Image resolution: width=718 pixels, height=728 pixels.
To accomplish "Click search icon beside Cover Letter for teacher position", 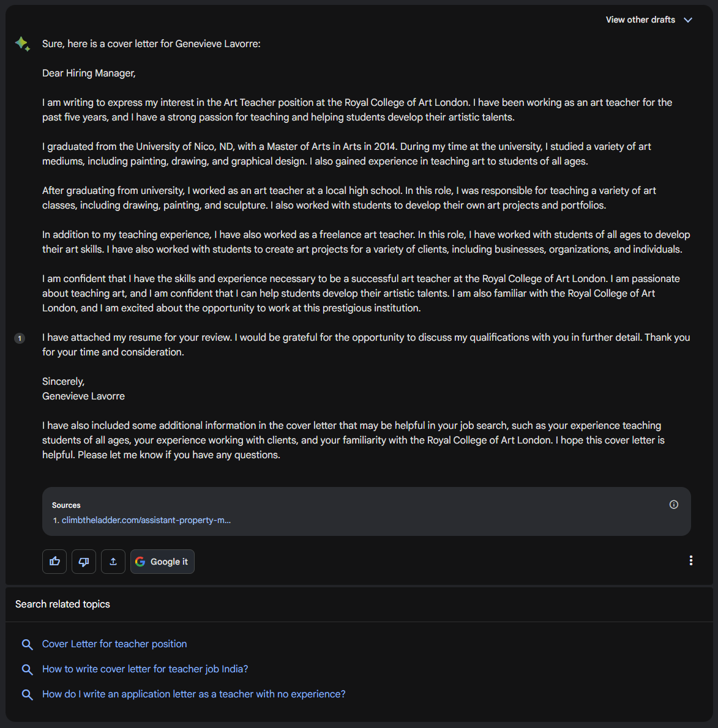I will click(27, 644).
